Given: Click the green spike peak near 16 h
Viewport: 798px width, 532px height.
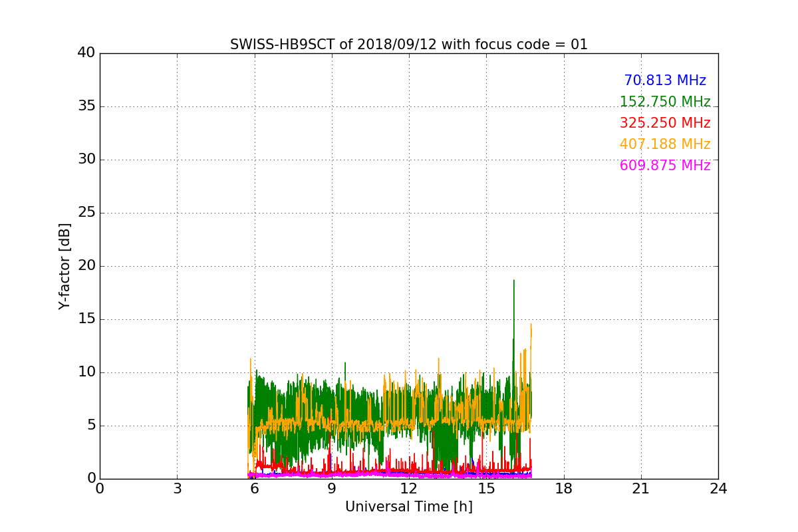Looking at the screenshot, I should tap(513, 281).
